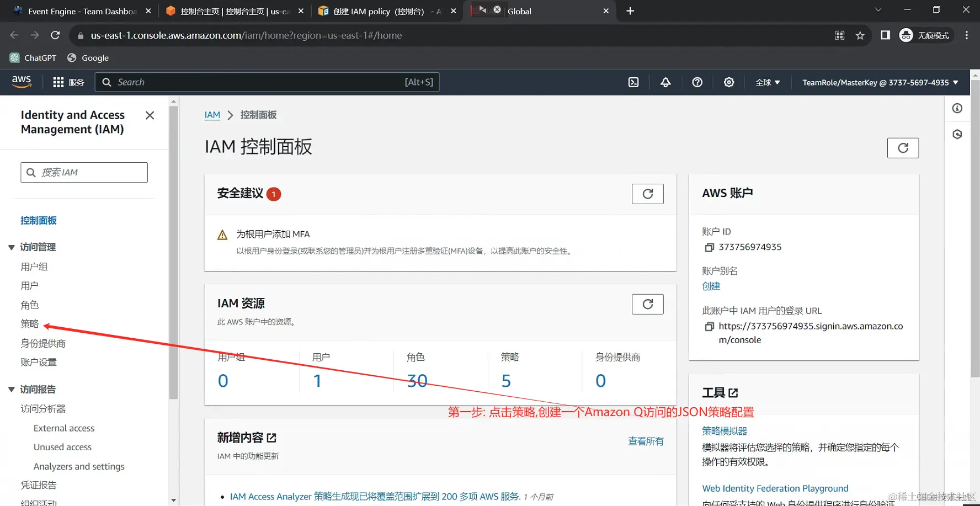The width and height of the screenshot is (980, 506).
Task: Click the incognito mode indicator
Action: click(x=924, y=35)
